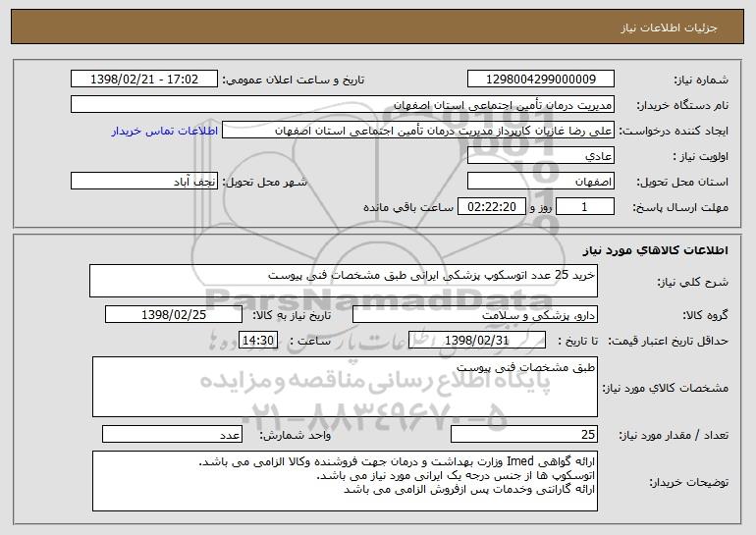Click the unit field showing عدد
Image resolution: width=756 pixels, height=535 pixels.
(172, 434)
